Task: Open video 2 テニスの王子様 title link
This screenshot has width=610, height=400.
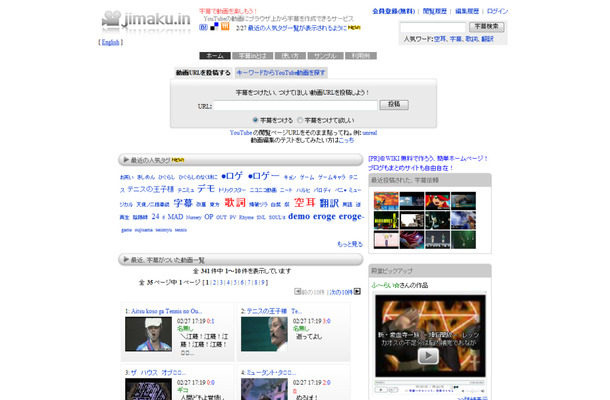Action: pyautogui.click(x=274, y=311)
